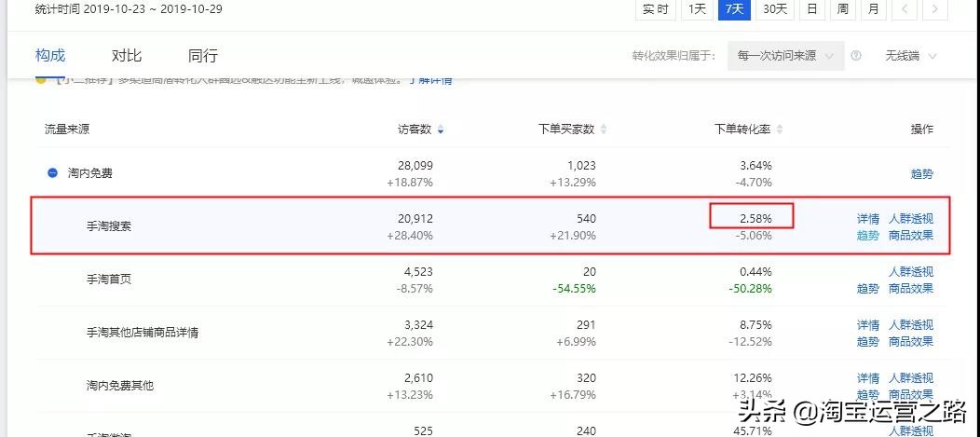
Task: Go to previous period arrow
Action: pos(905,9)
